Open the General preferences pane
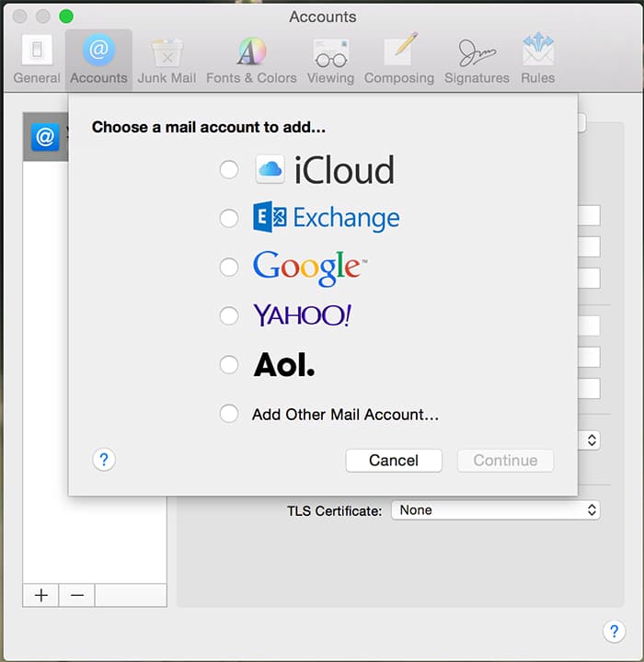The width and height of the screenshot is (644, 662). pyautogui.click(x=37, y=60)
